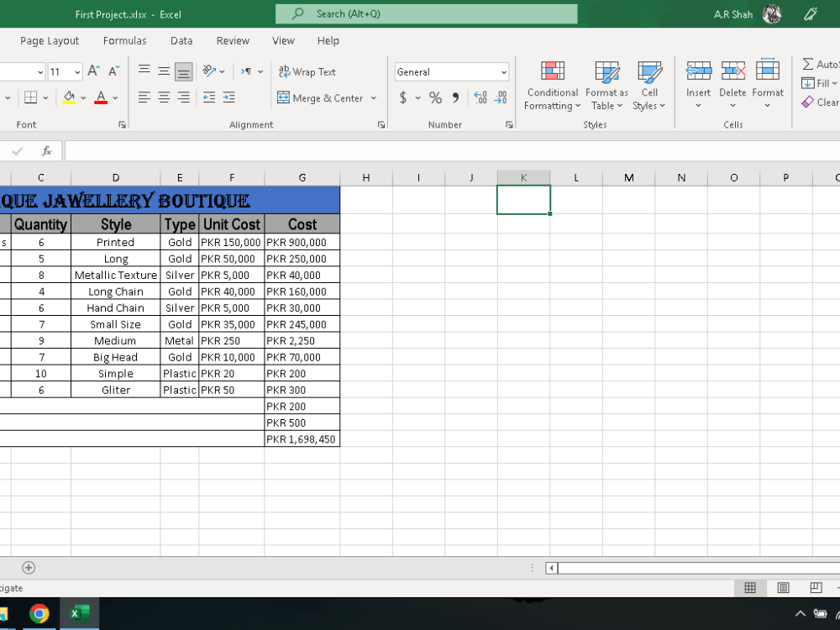
Task: Increase decimal places
Action: coord(480,97)
